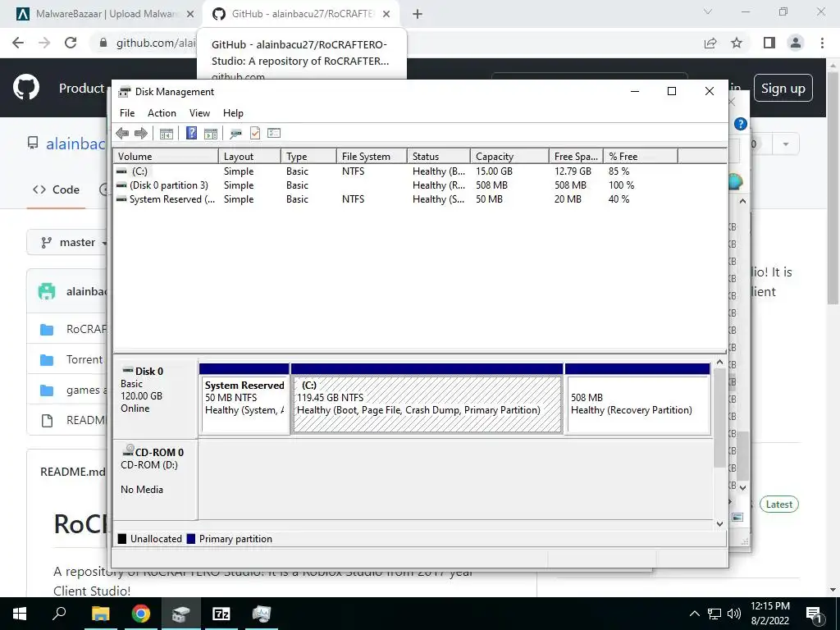The width and height of the screenshot is (840, 630).
Task: Click Chrome bookmark star icon
Action: coord(737,43)
